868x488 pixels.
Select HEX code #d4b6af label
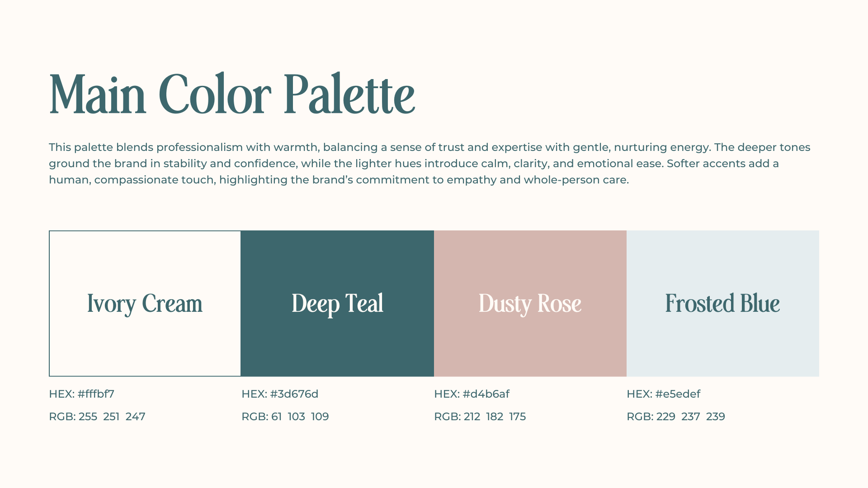pyautogui.click(x=472, y=394)
